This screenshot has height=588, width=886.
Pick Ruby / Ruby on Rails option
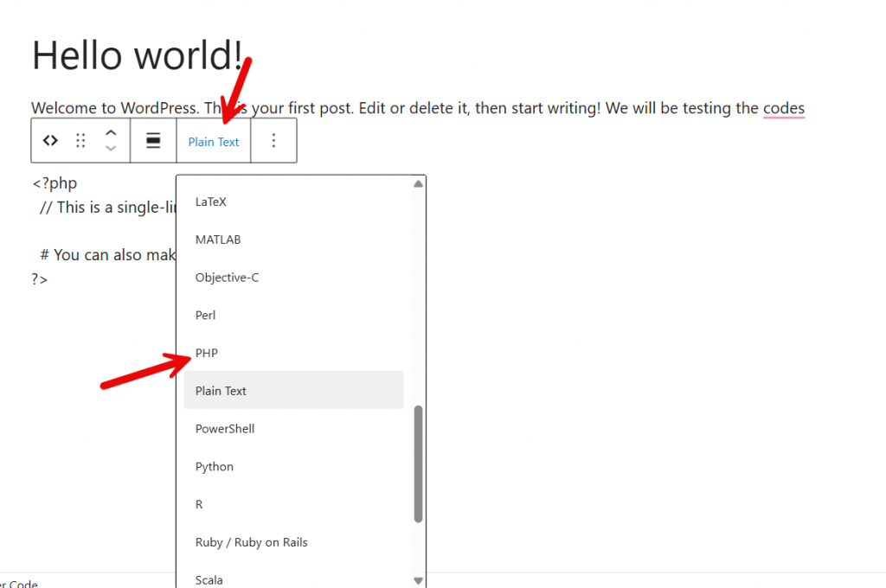(x=251, y=542)
